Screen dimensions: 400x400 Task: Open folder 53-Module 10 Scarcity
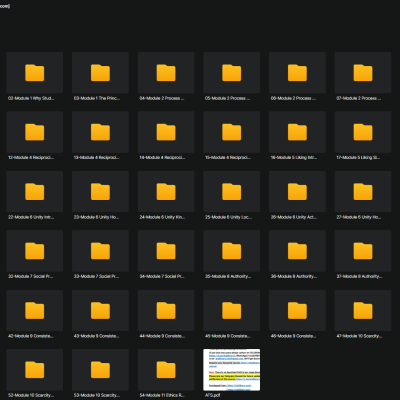coord(100,370)
